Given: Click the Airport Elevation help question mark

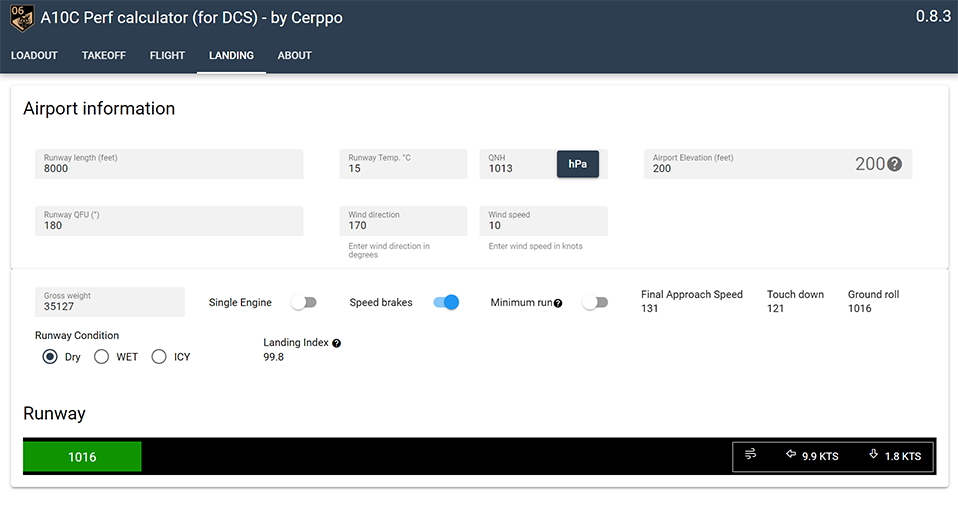Looking at the screenshot, I should (x=894, y=164).
